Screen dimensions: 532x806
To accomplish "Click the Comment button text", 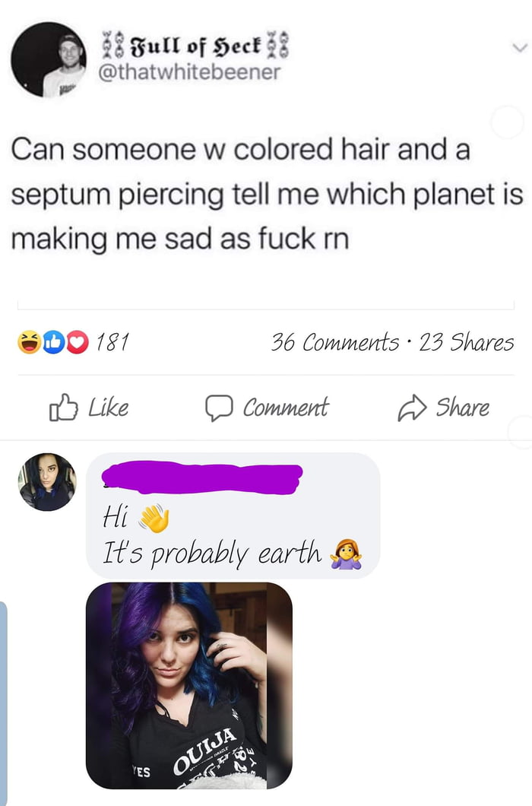I will click(x=285, y=408).
